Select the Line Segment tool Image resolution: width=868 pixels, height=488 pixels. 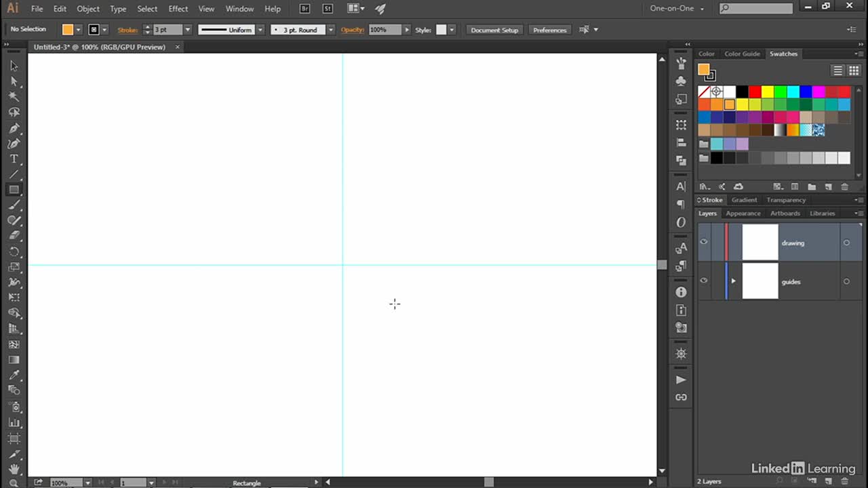(x=14, y=175)
